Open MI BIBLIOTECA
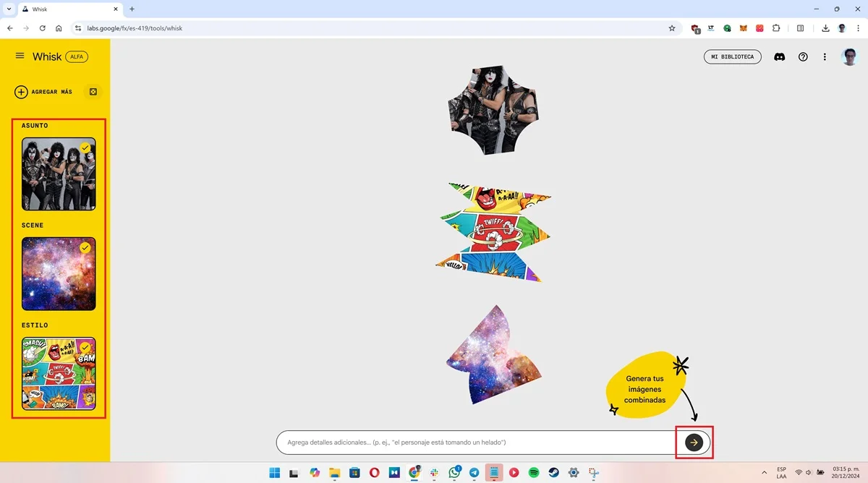 pos(733,56)
